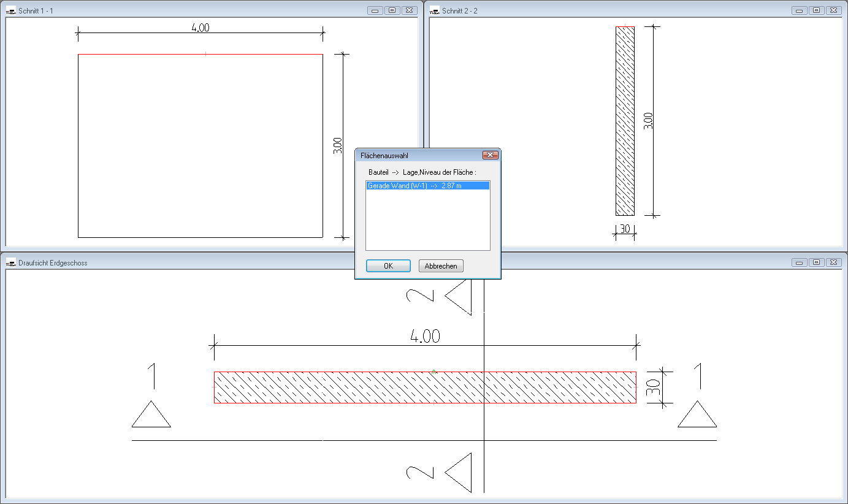Click the Draufsicht Erdgeschoss title text

(x=53, y=263)
